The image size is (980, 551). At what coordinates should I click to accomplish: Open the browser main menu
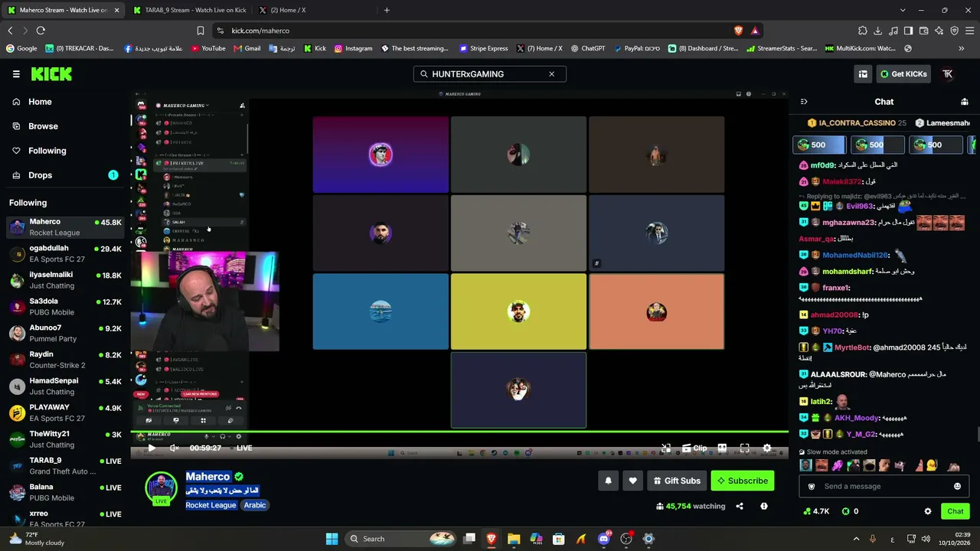[969, 31]
